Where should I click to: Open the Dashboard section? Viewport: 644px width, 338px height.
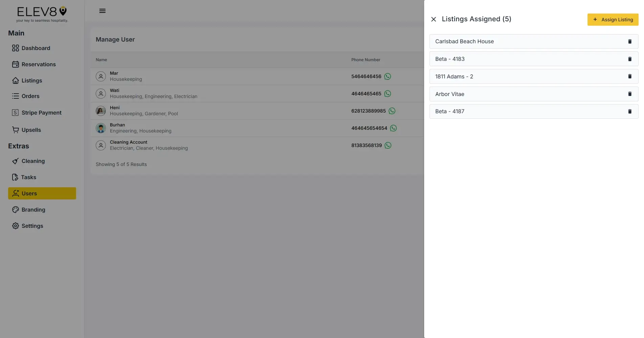coord(36,48)
